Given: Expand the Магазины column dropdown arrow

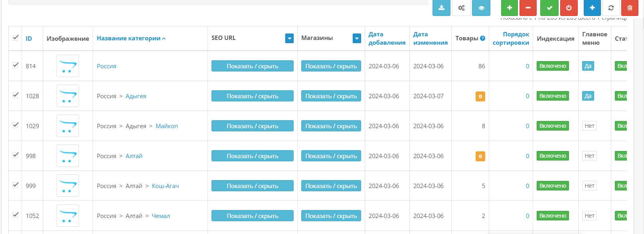Looking at the screenshot, I should tap(357, 38).
